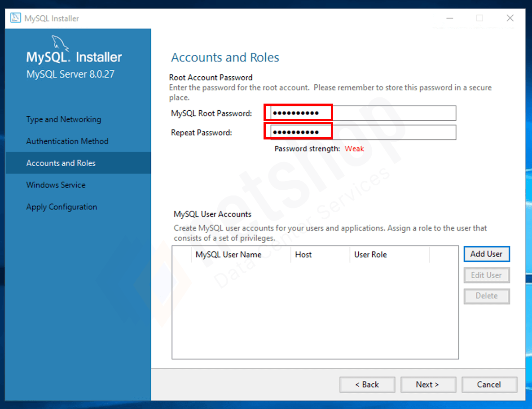Screen dimensions: 532x409
Task: Click the Repeat Password field
Action: pos(359,132)
